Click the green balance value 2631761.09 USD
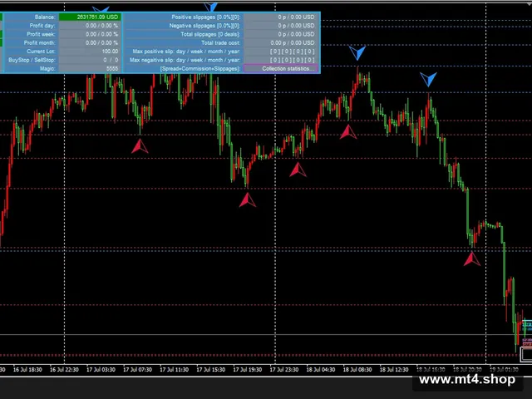 point(90,17)
